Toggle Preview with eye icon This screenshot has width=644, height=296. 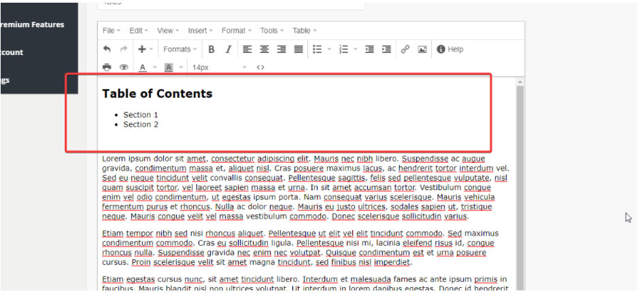(124, 67)
